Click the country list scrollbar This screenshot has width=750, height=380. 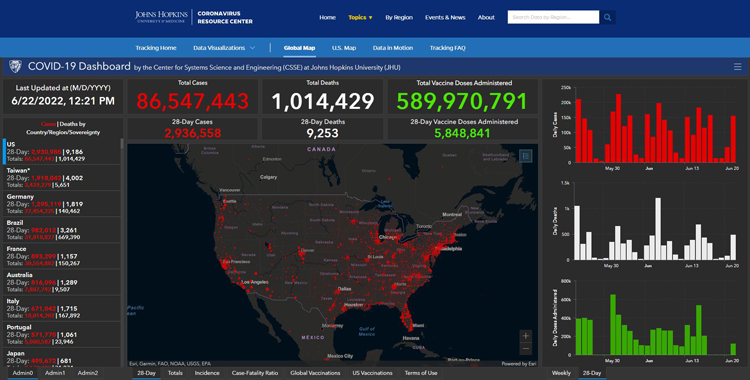click(x=122, y=144)
